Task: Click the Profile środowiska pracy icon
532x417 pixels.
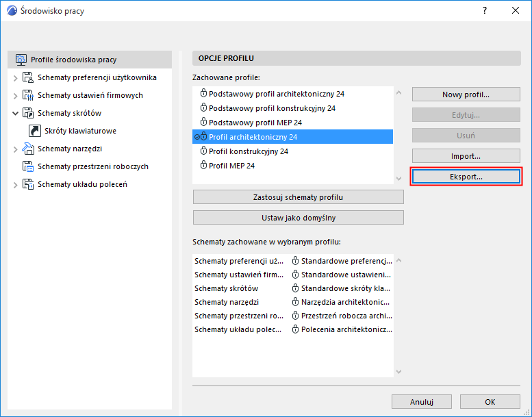Action: (x=21, y=60)
